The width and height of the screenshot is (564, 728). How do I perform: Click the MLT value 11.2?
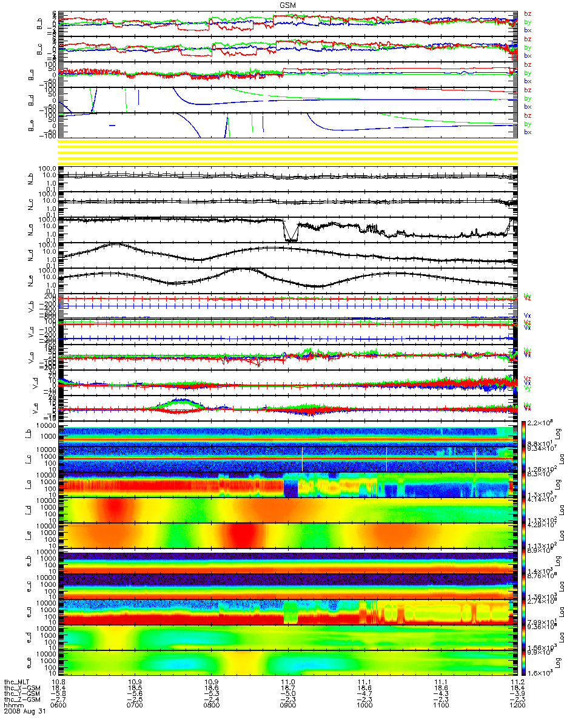click(517, 682)
